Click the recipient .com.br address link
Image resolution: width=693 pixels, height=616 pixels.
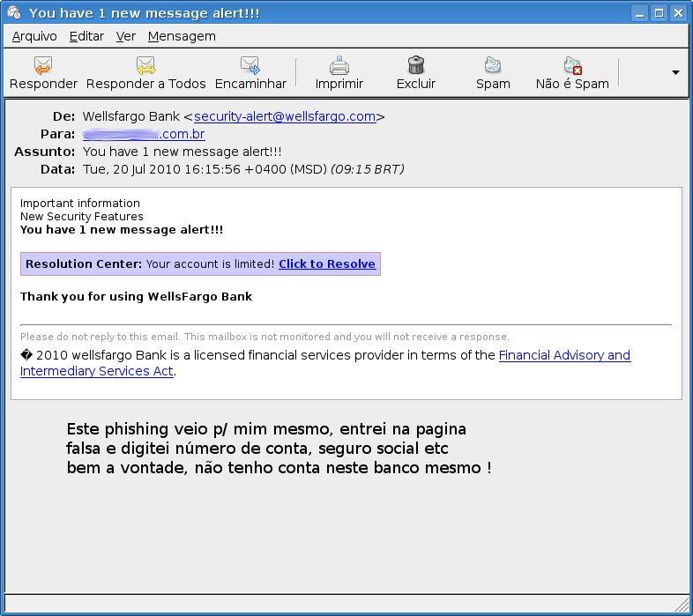(144, 134)
